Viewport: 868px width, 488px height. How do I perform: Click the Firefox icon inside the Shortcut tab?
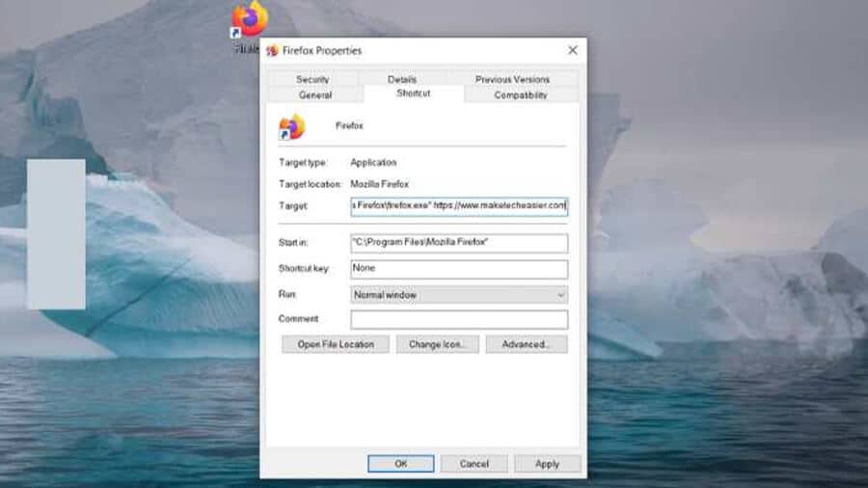pos(291,127)
